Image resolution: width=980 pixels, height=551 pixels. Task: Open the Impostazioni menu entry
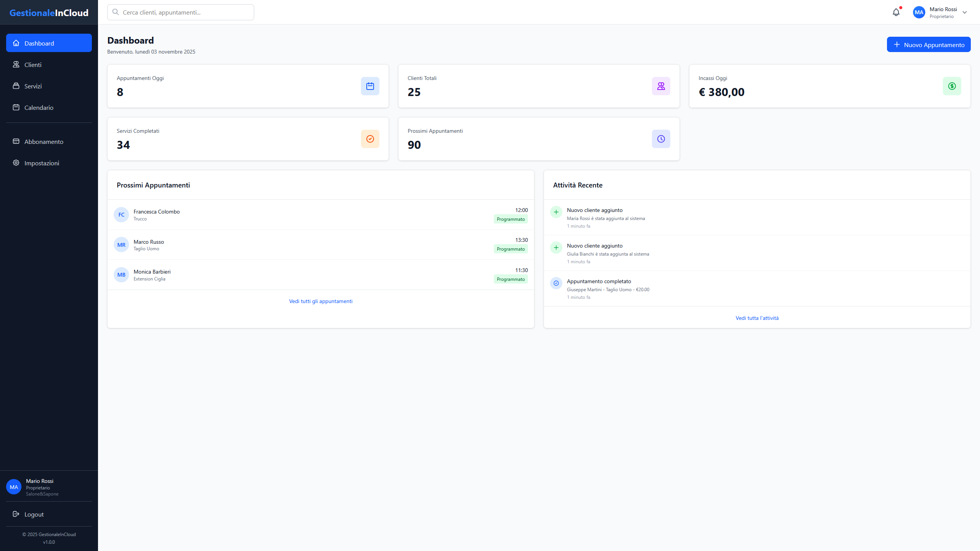(42, 163)
